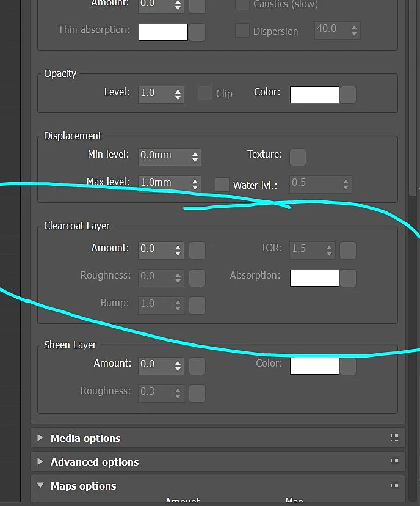Click the Clearcoat Amount map slot button
420x506 pixels.
[x=197, y=251]
